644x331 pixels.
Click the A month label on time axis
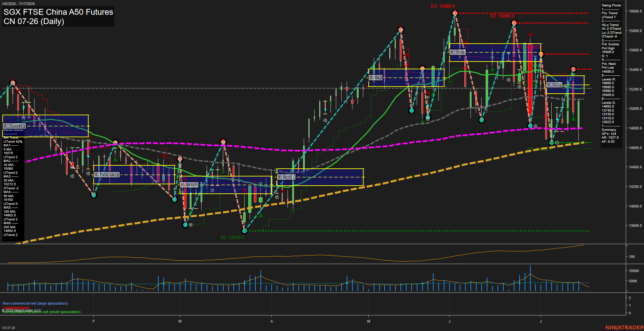pos(272,321)
